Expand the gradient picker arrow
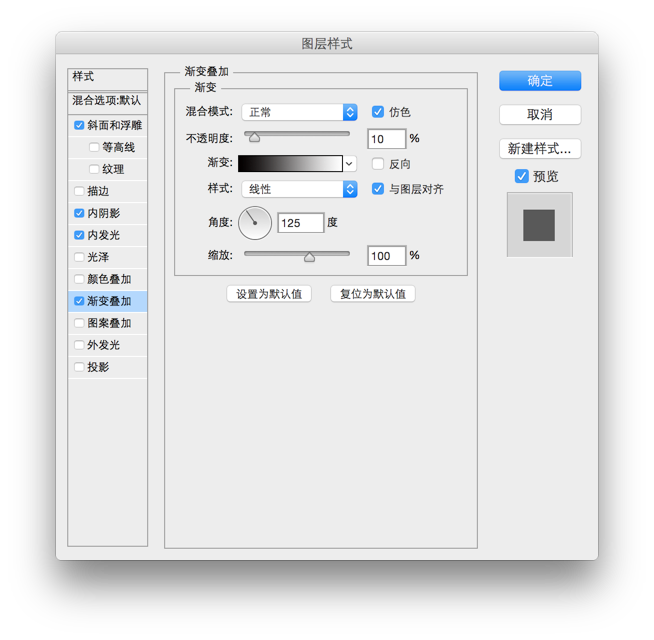This screenshot has height=640, width=654. [x=350, y=164]
